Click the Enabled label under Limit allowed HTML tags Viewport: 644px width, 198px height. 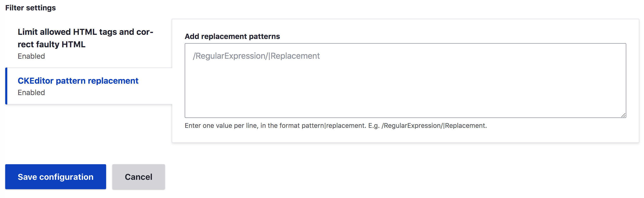tap(31, 56)
